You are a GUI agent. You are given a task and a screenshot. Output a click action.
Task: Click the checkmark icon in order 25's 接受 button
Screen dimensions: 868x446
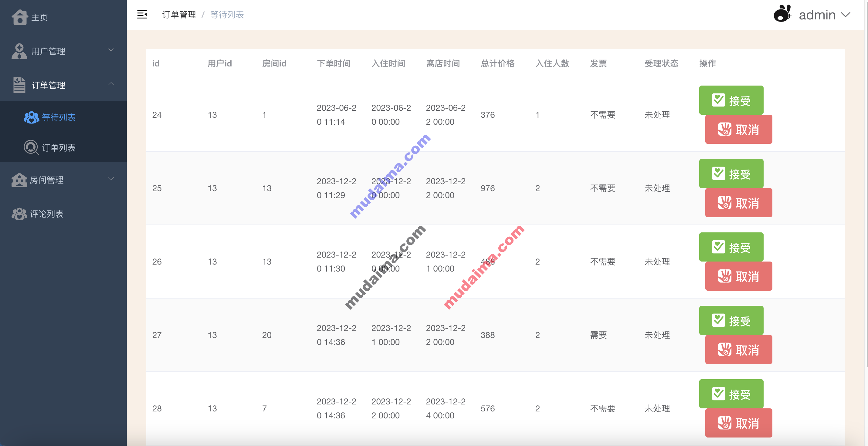point(718,174)
